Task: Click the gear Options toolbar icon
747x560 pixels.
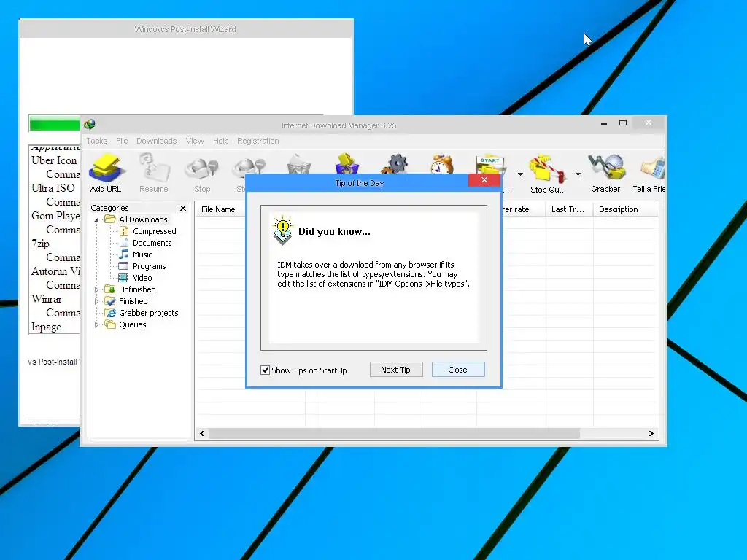Action: [395, 164]
